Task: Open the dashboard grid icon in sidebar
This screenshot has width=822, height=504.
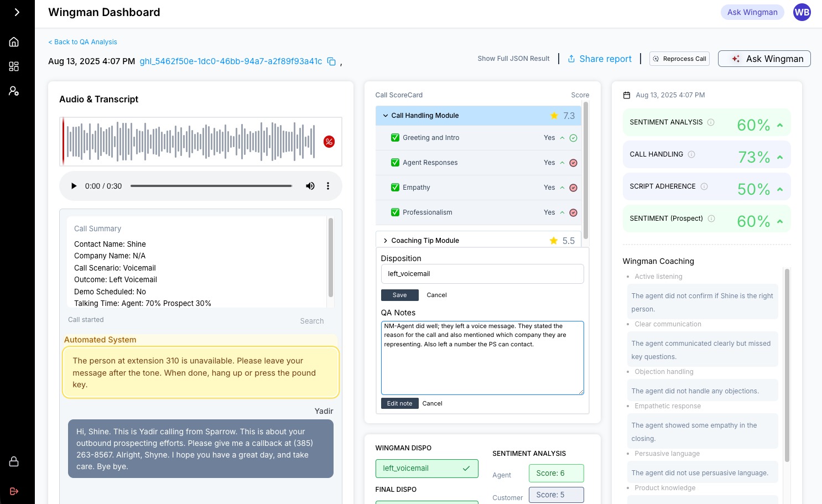Action: [14, 66]
